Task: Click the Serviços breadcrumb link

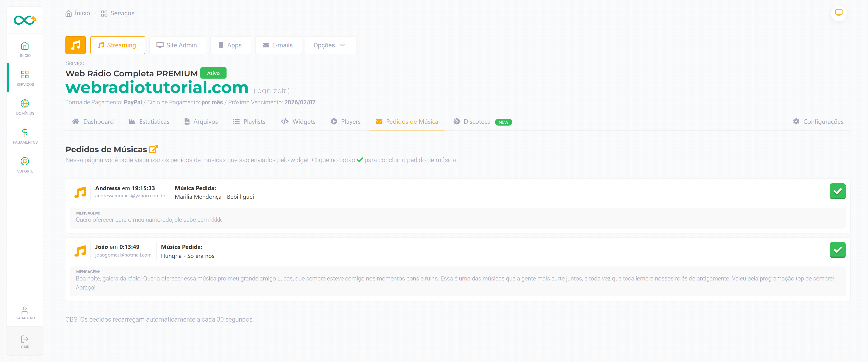Action: 118,13
